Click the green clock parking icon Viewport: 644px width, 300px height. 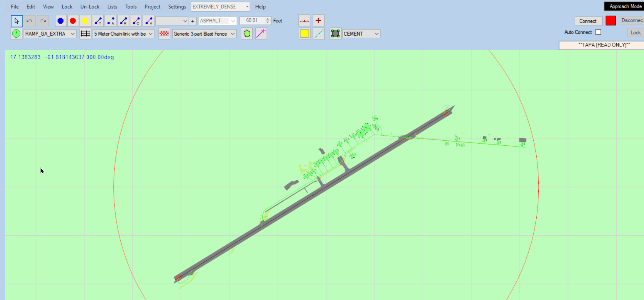pyautogui.click(x=16, y=34)
